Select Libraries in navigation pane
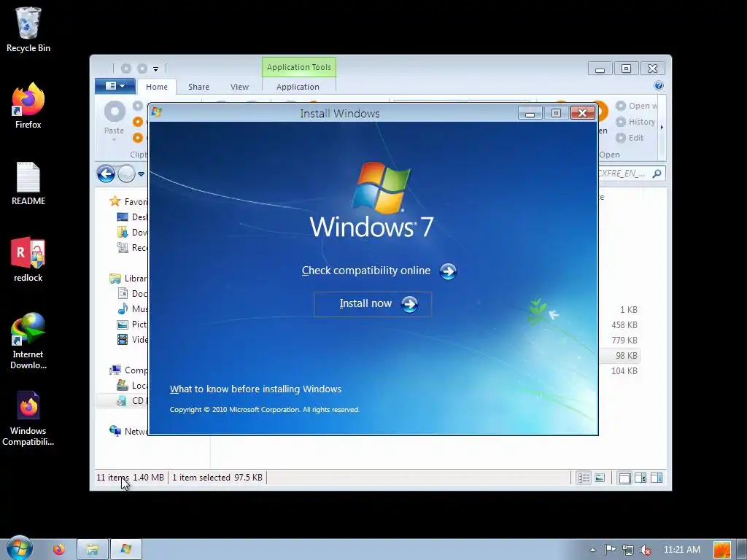The height and width of the screenshot is (560, 747). (x=128, y=278)
